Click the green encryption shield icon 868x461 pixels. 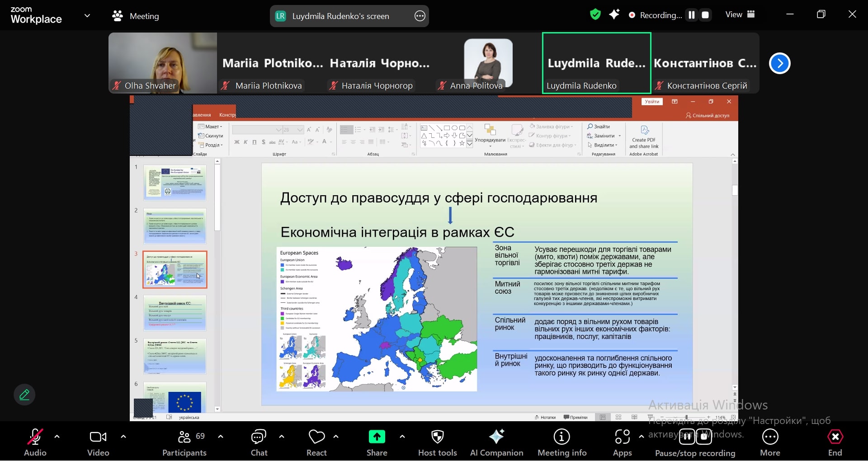click(x=595, y=14)
